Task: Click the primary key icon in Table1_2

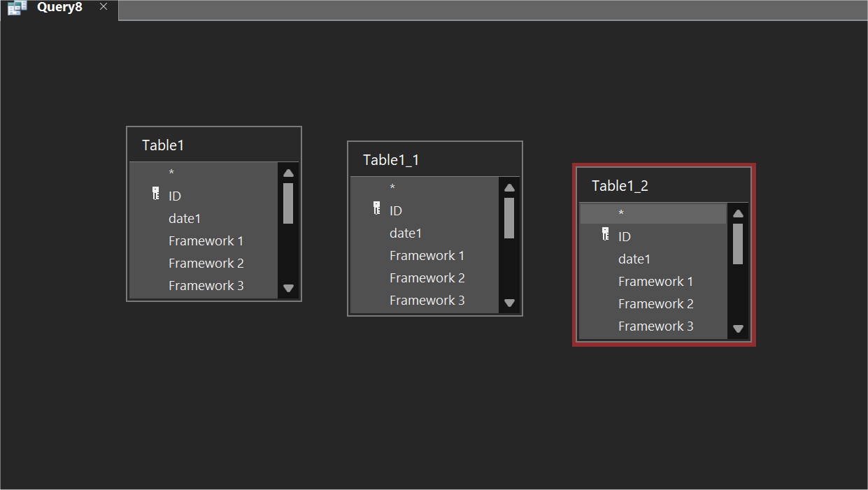Action: (x=605, y=234)
